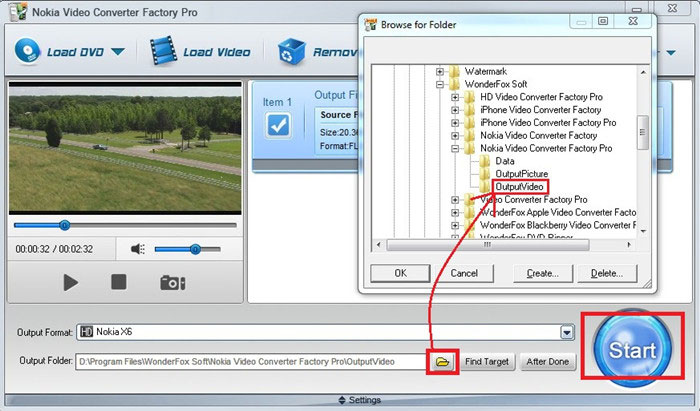Select HD Video Converter Factory Pro folder
700x411 pixels.
pyautogui.click(x=542, y=97)
